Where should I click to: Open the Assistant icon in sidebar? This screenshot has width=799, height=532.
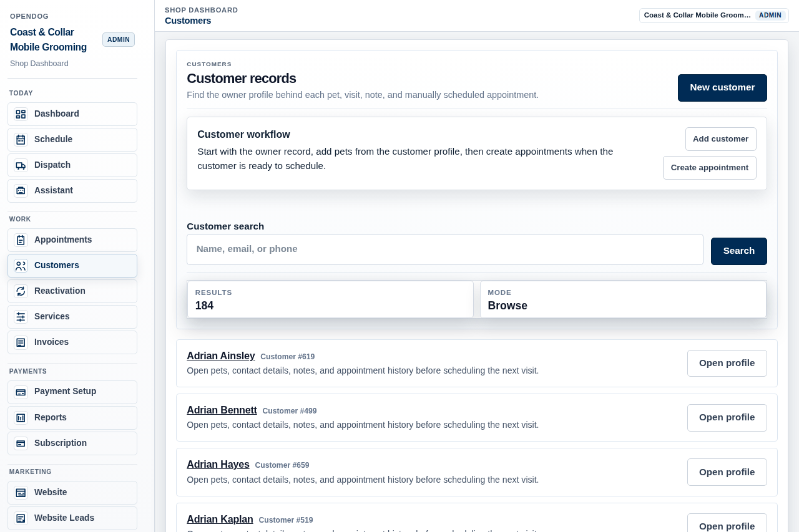(x=21, y=191)
